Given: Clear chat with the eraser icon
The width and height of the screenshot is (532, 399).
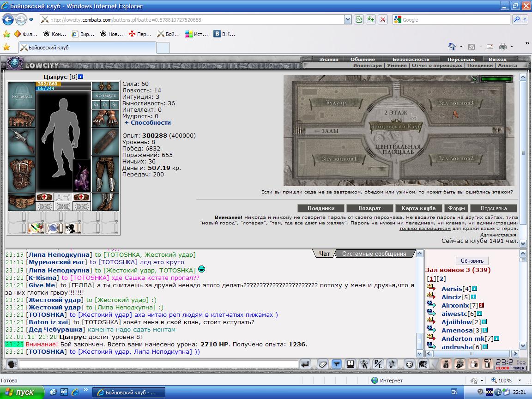Looking at the screenshot, I should pos(322,364).
